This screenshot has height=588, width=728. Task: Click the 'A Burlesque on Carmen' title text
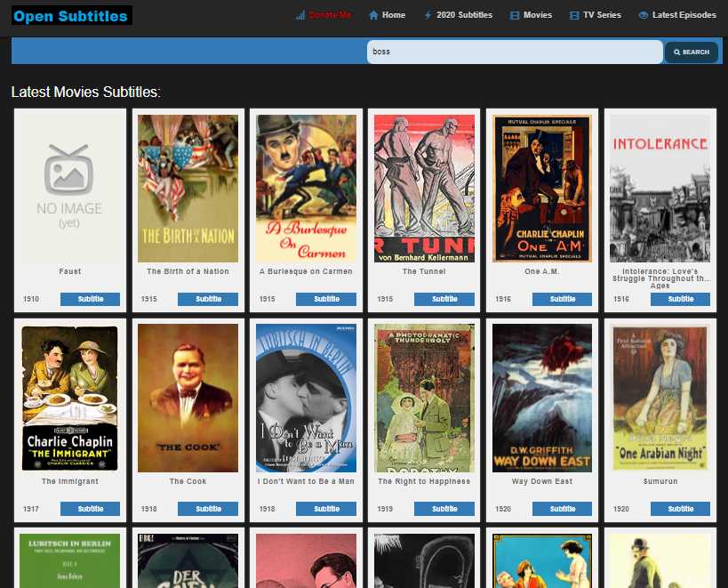point(306,271)
